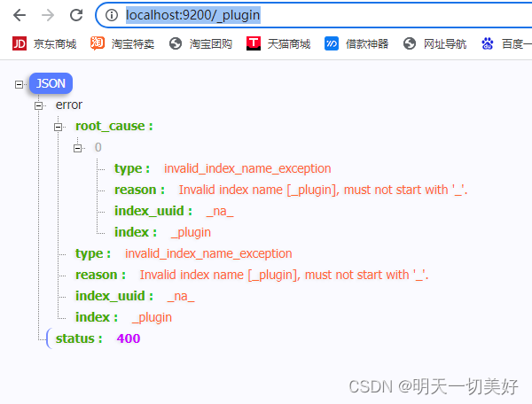Open the 网址导航 bookmark
Image resolution: width=532 pixels, height=404 pixels.
(445, 44)
